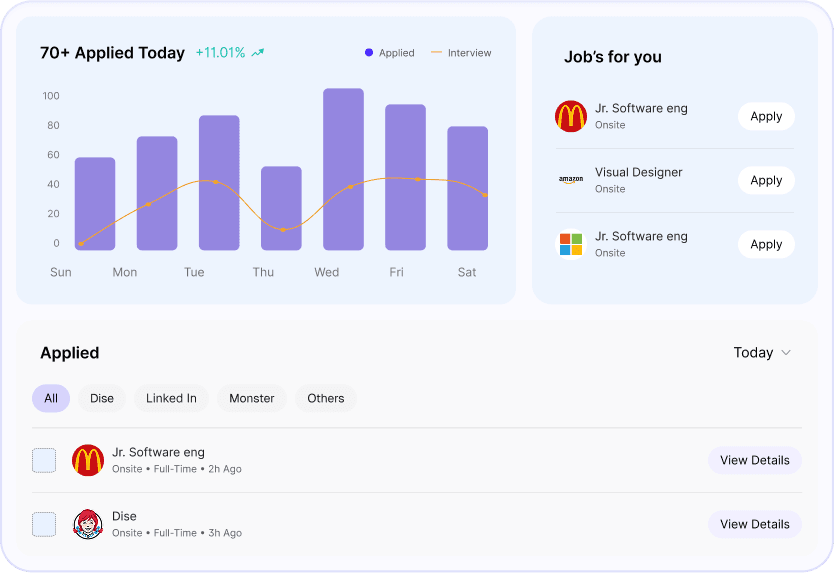Viewport: 834px width, 573px height.
Task: Open the Today dropdown
Action: [x=762, y=352]
